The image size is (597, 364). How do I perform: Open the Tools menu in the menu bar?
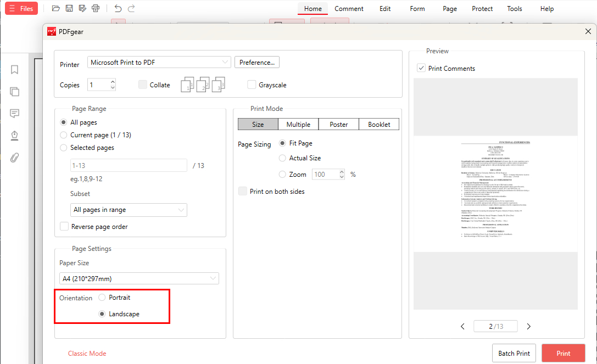(514, 8)
